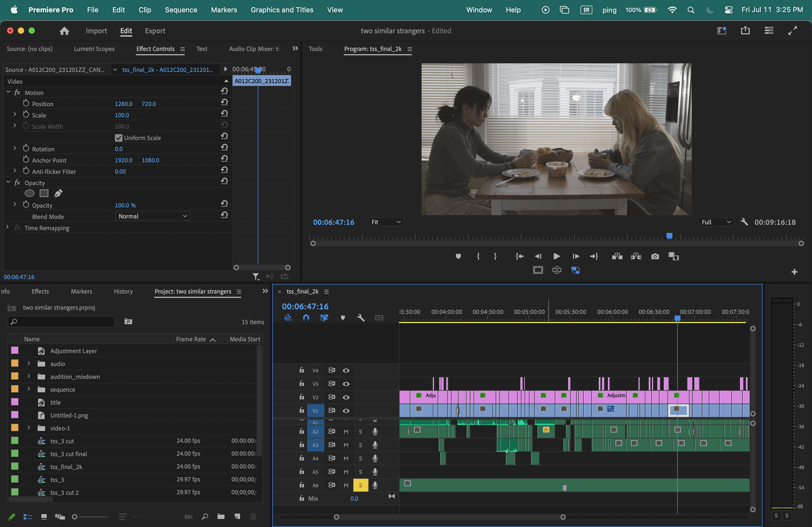Viewport: 812px width, 527px height.
Task: Click the Add Marker button in Program monitor
Action: pos(458,256)
